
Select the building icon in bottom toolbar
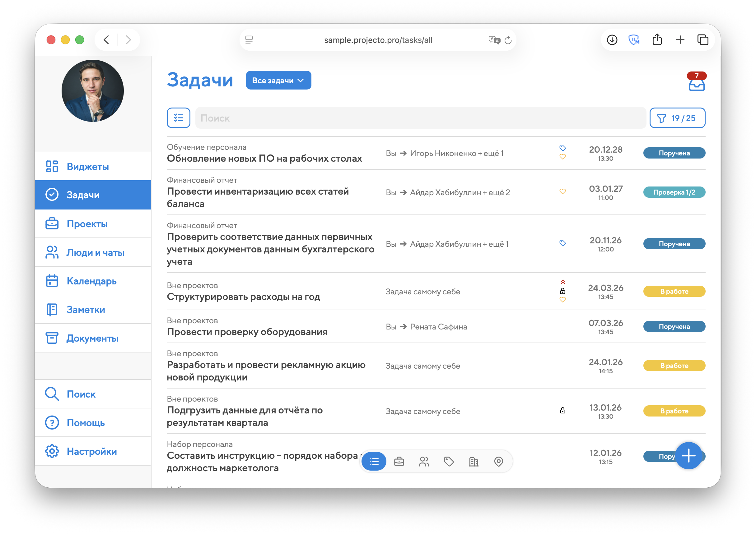(474, 461)
